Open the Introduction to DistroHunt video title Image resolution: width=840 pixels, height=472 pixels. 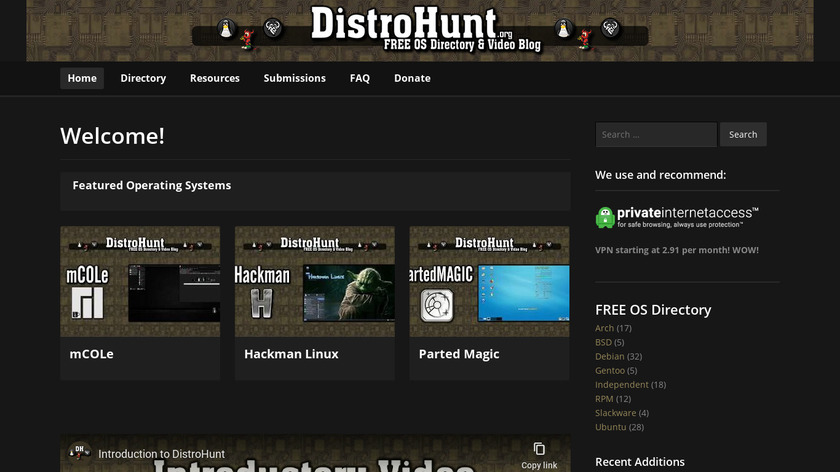(161, 454)
